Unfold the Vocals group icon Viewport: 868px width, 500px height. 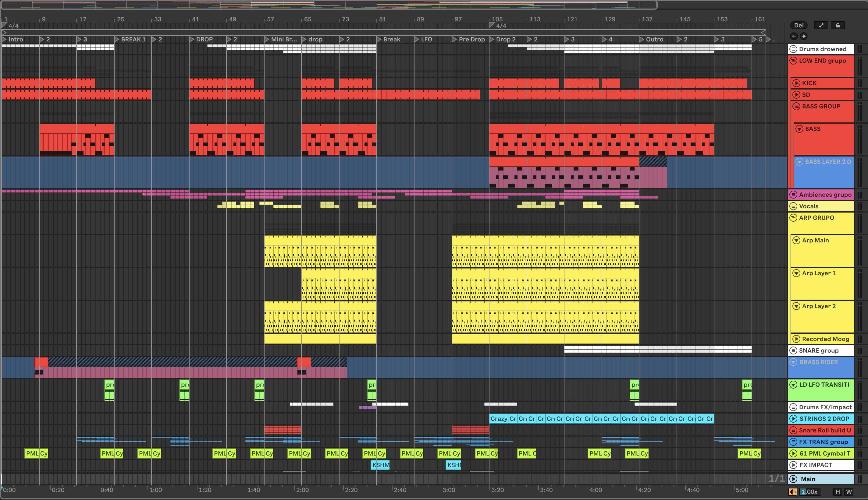793,206
